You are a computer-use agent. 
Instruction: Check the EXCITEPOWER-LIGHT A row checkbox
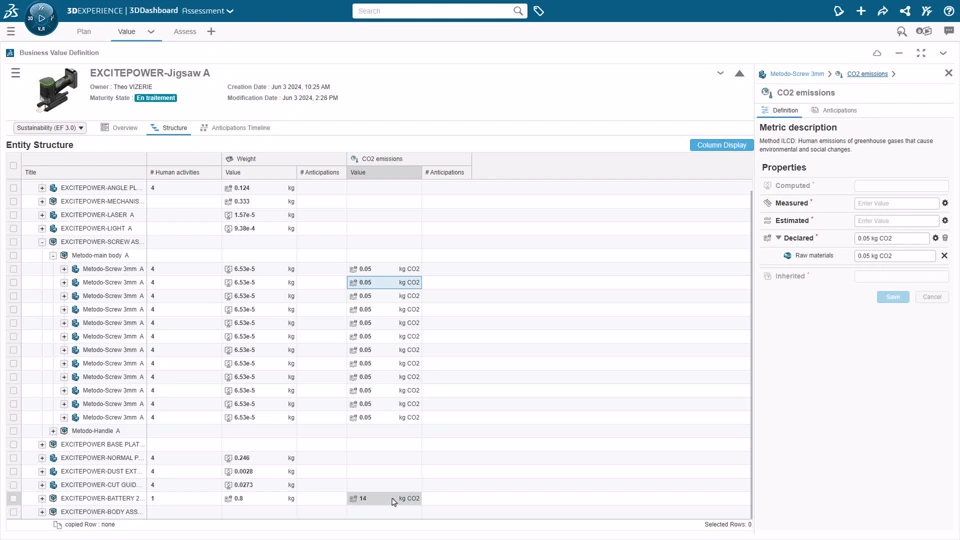[13, 228]
